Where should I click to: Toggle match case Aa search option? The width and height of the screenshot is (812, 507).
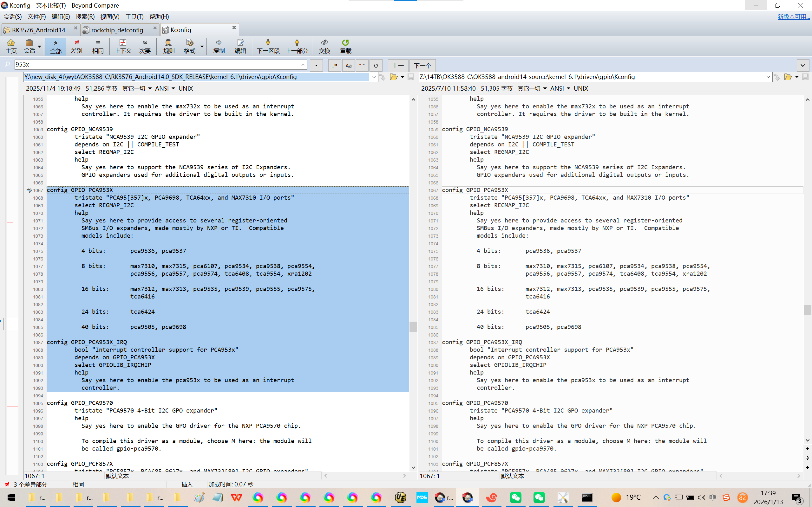[x=348, y=65]
